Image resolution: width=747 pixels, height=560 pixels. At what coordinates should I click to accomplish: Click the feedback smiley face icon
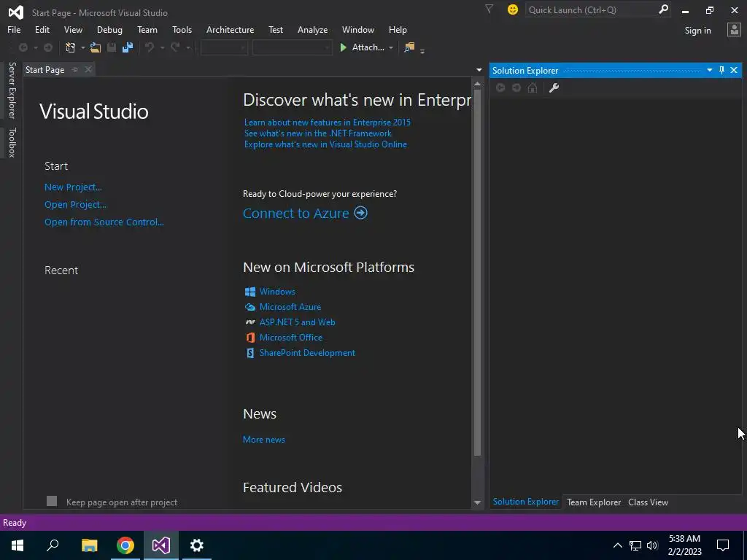pos(513,9)
